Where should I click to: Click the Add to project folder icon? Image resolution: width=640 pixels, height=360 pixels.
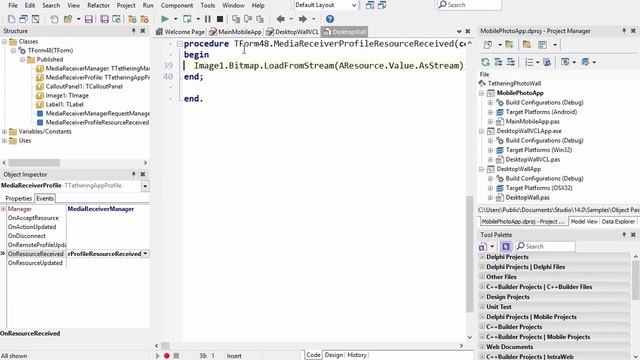tap(132, 19)
